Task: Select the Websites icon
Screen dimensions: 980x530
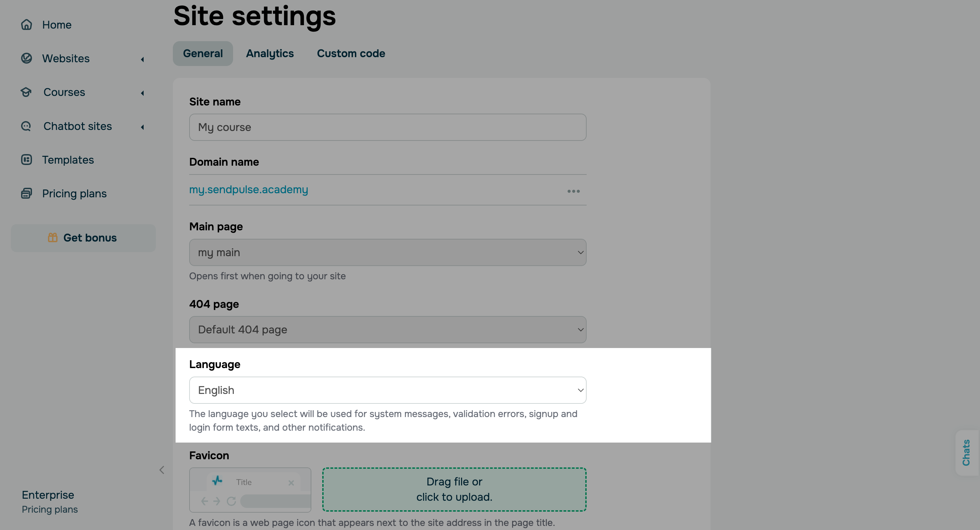Action: pyautogui.click(x=26, y=58)
